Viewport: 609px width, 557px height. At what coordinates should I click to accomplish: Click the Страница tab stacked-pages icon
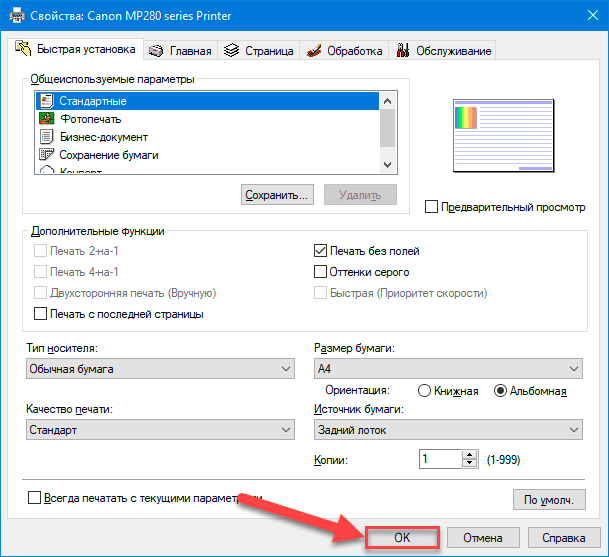click(231, 50)
